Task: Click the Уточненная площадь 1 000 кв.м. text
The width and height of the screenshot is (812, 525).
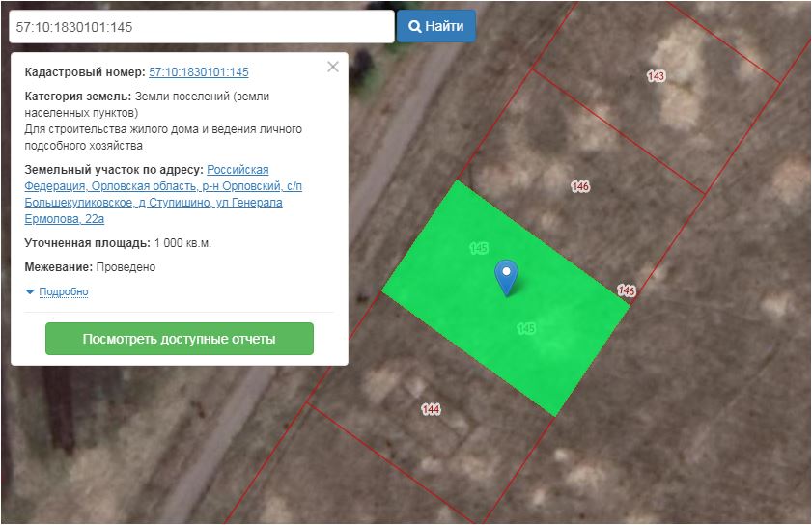Action: [118, 243]
